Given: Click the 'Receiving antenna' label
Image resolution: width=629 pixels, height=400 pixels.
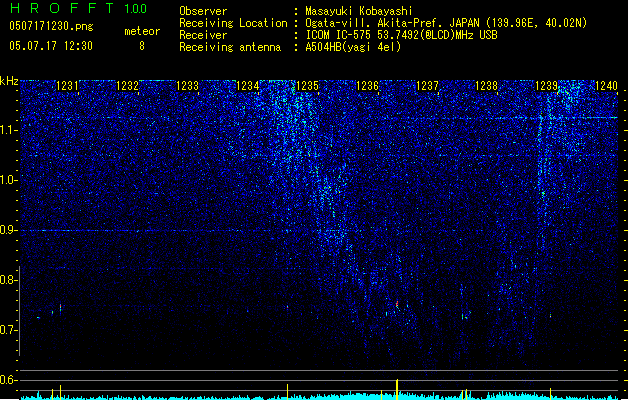Looking at the screenshot, I should pos(230,47).
